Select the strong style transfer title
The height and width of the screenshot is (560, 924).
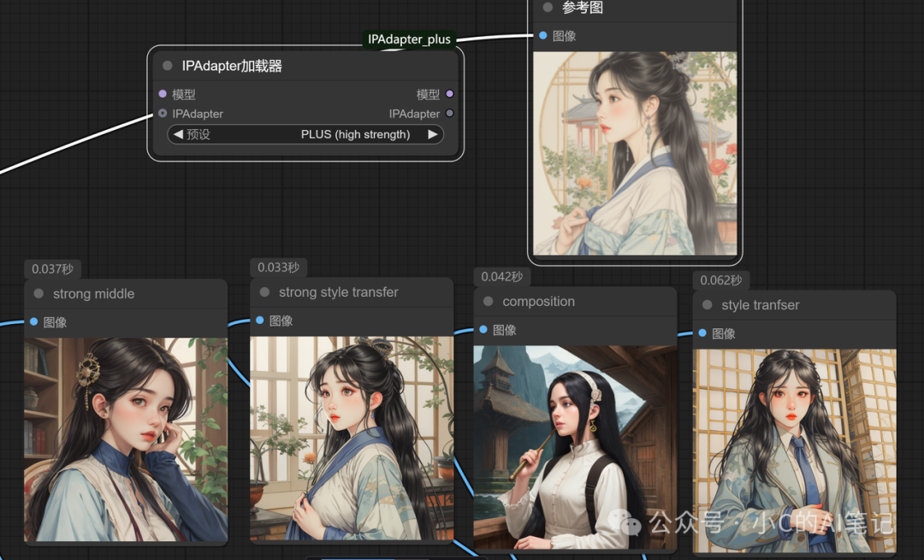(338, 292)
